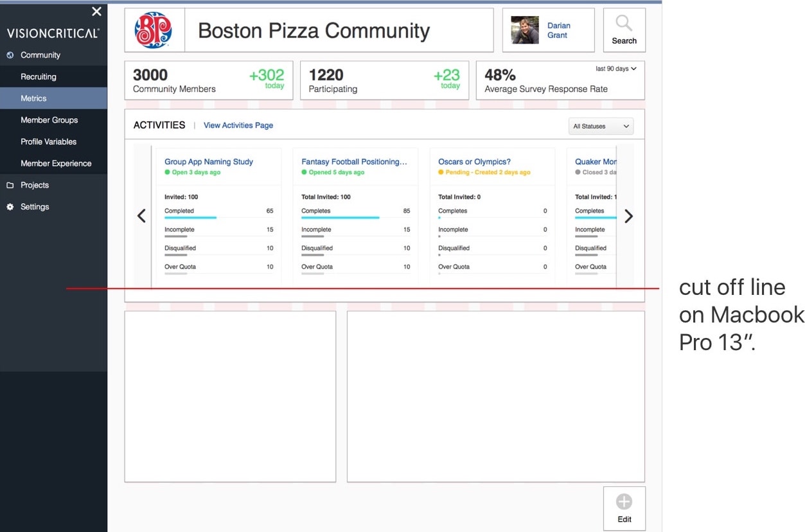
Task: Click Invited: 100 in Group App Naming Study
Action: click(181, 197)
